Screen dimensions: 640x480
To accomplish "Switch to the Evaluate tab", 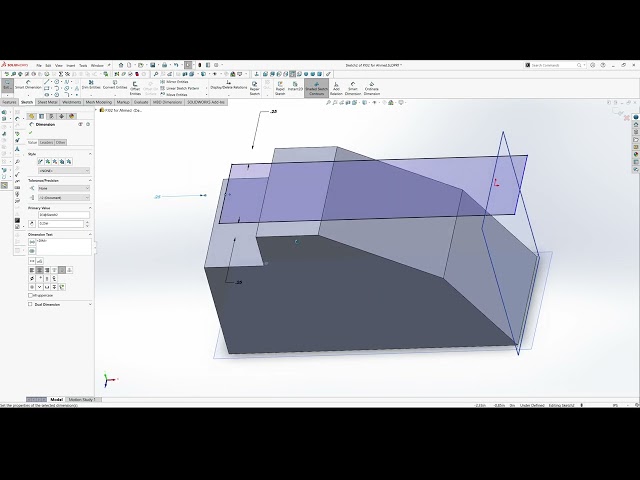I will pos(141,102).
